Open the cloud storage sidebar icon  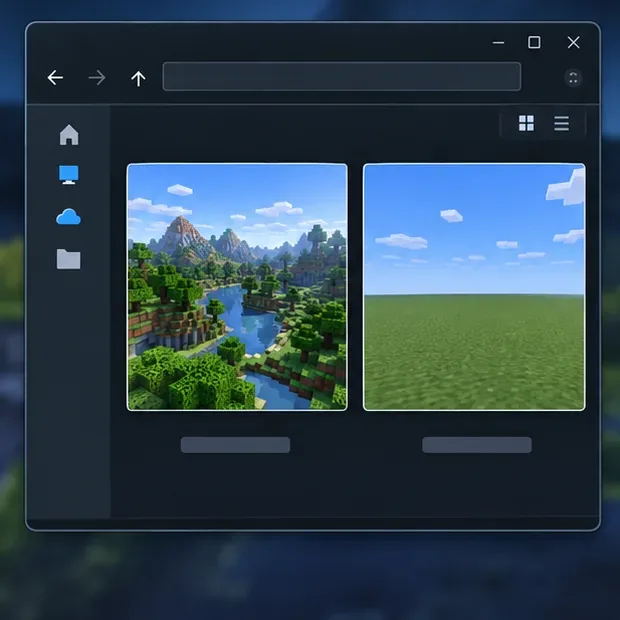tap(68, 217)
